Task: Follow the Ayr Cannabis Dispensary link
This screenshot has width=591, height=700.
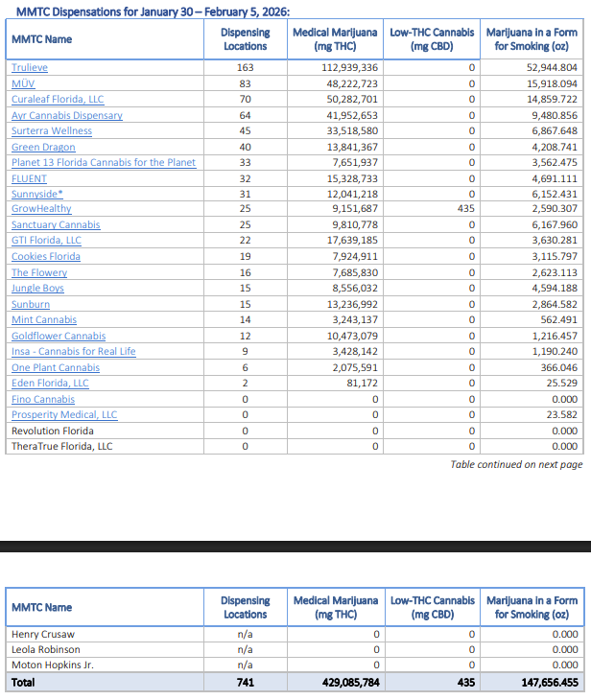Action: 67,115
